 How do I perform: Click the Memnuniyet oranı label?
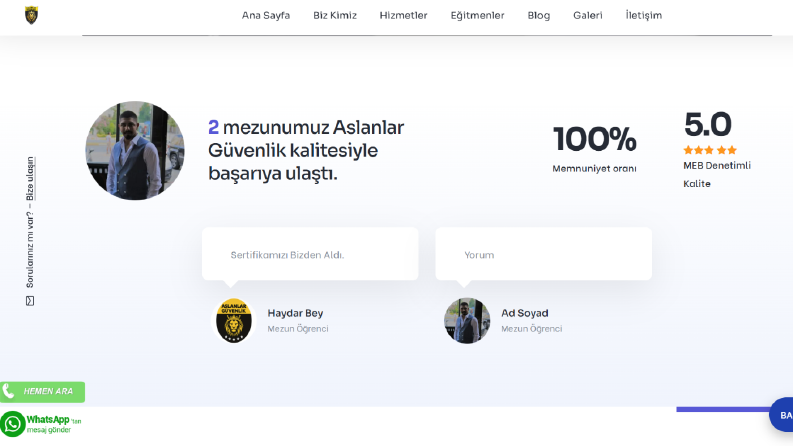(x=594, y=168)
